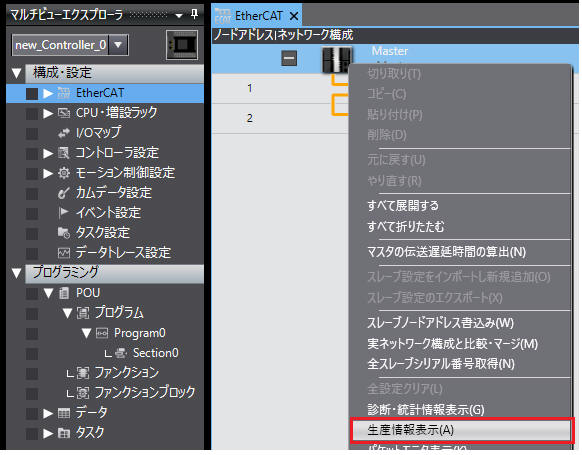582x455 pixels.
Task: Toggle the square marker beside データトレース設定
Action: click(x=32, y=253)
